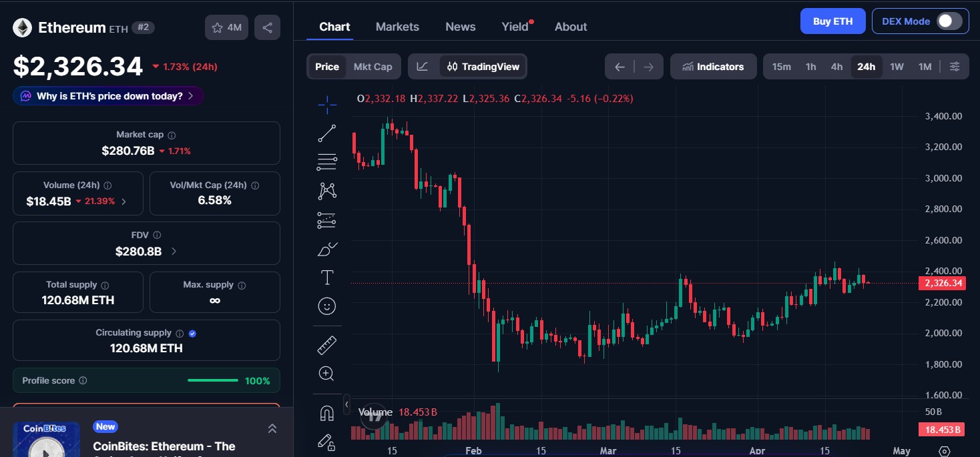Toggle drawing lock on the chart

[x=326, y=442]
